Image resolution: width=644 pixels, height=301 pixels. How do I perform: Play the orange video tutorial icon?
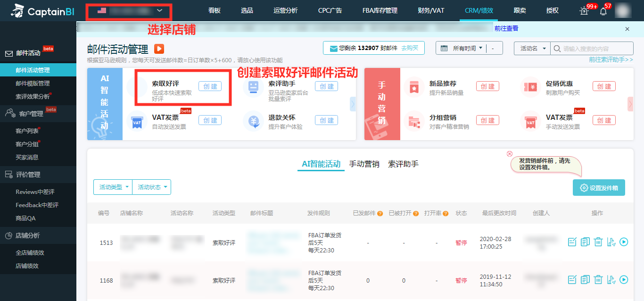coord(159,49)
